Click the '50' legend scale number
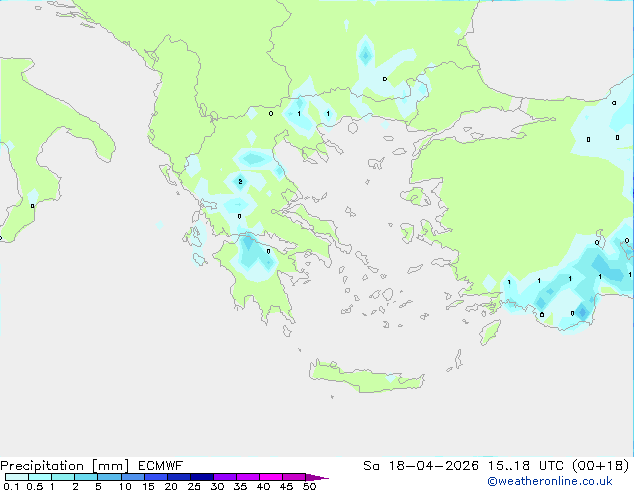 (x=309, y=486)
